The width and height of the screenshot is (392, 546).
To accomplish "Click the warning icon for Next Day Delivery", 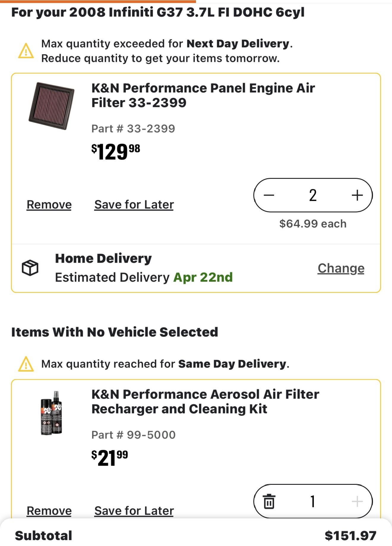I will [25, 51].
